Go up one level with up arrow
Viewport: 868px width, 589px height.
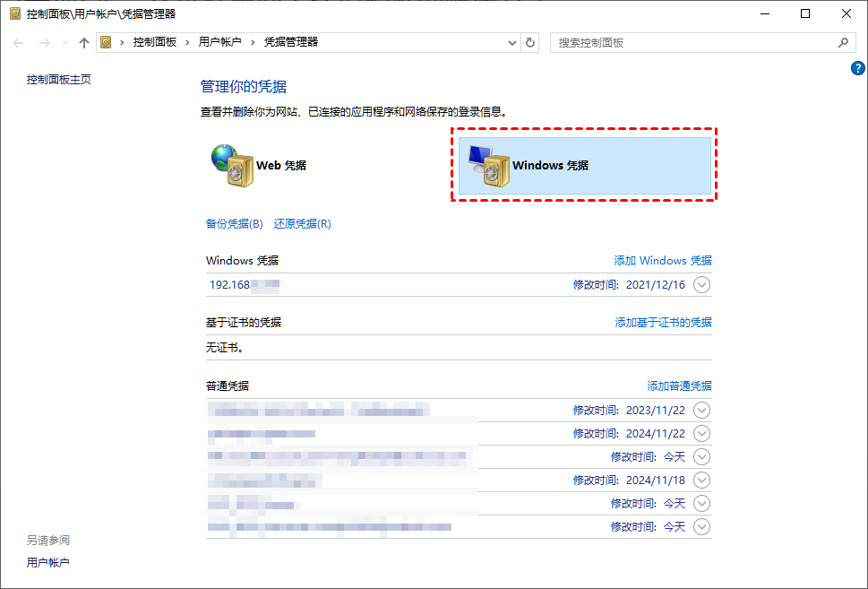click(83, 43)
